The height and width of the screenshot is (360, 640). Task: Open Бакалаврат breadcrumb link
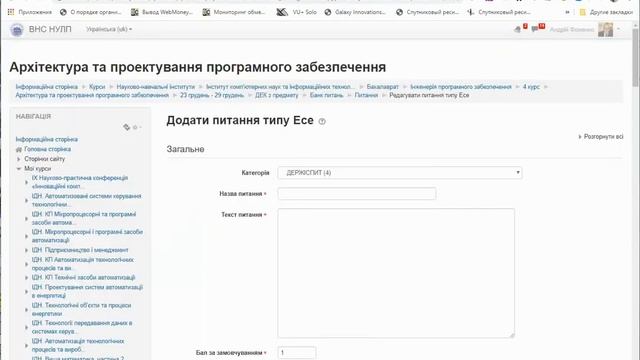(382, 87)
